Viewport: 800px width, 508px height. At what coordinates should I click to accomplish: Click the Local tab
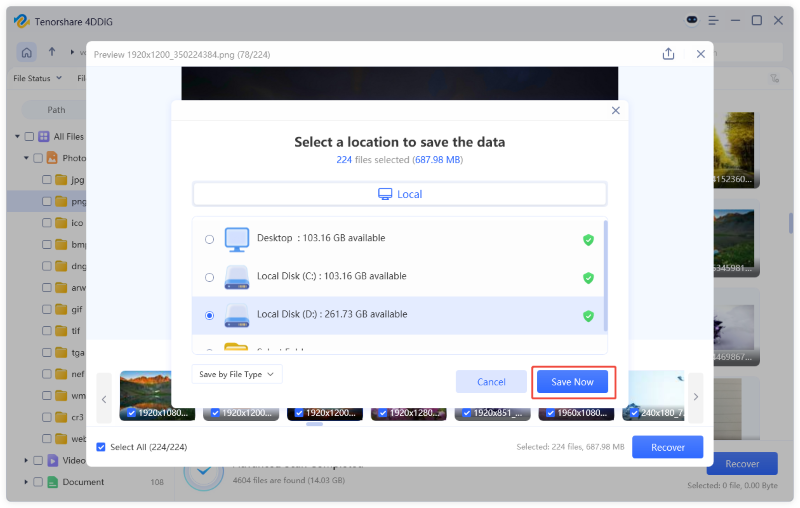pos(399,194)
